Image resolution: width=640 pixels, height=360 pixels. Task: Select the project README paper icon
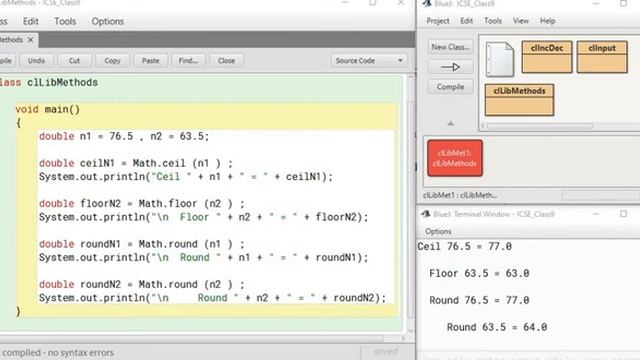pyautogui.click(x=500, y=59)
